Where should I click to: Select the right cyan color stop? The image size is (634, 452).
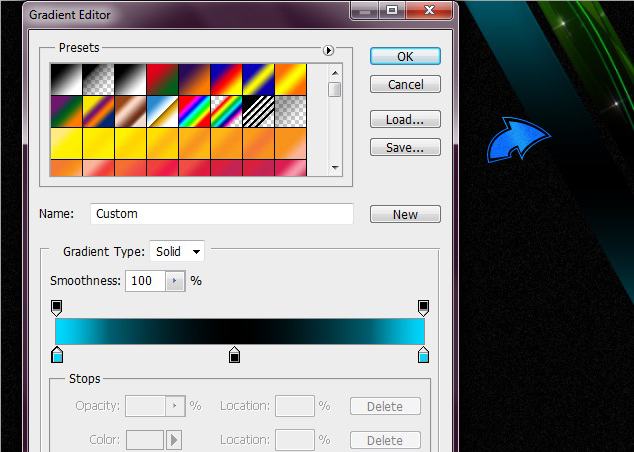click(424, 354)
